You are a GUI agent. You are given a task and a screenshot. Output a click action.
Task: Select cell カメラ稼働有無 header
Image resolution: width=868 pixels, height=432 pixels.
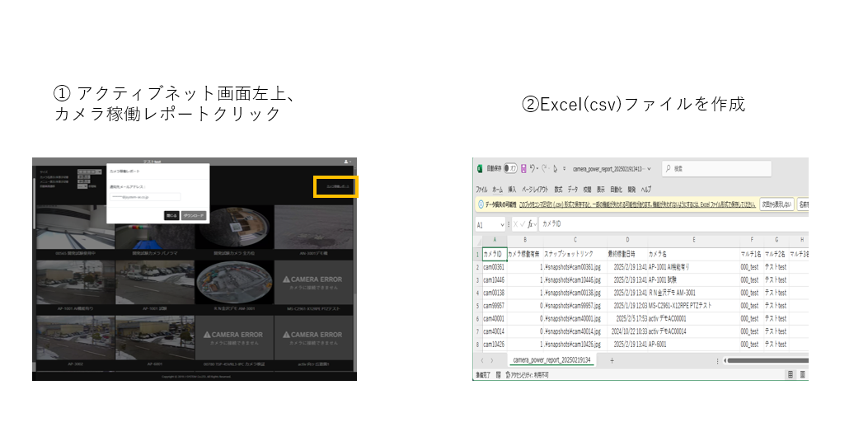point(525,254)
